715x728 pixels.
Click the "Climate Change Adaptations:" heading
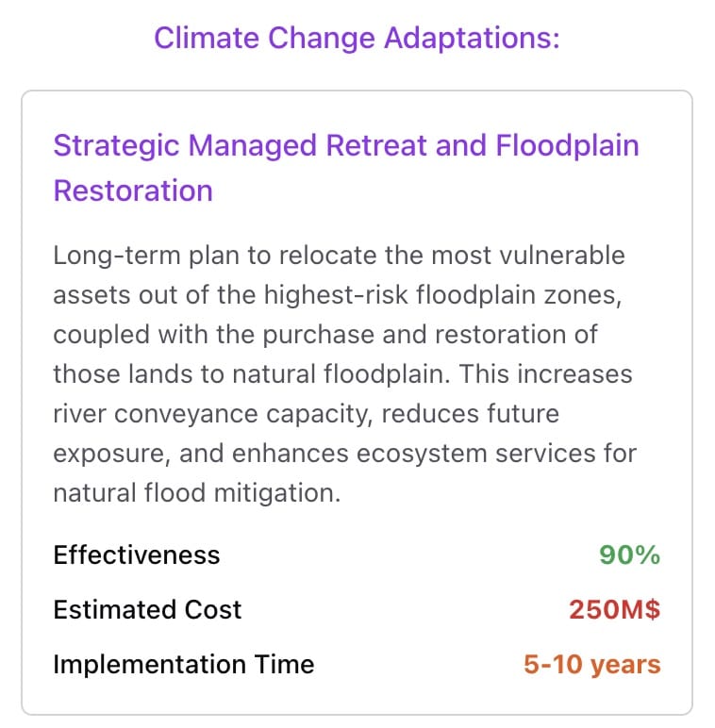[357, 39]
